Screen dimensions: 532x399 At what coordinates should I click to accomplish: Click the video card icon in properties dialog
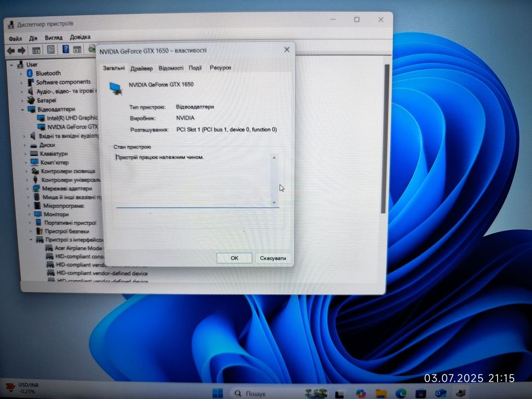[116, 88]
